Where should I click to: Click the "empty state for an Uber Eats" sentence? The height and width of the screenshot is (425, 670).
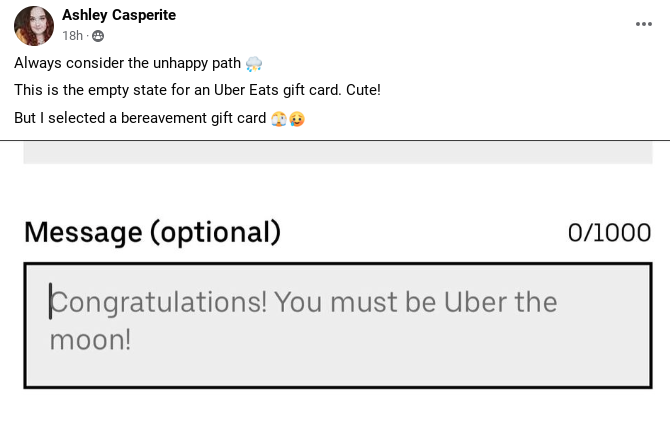(x=197, y=90)
